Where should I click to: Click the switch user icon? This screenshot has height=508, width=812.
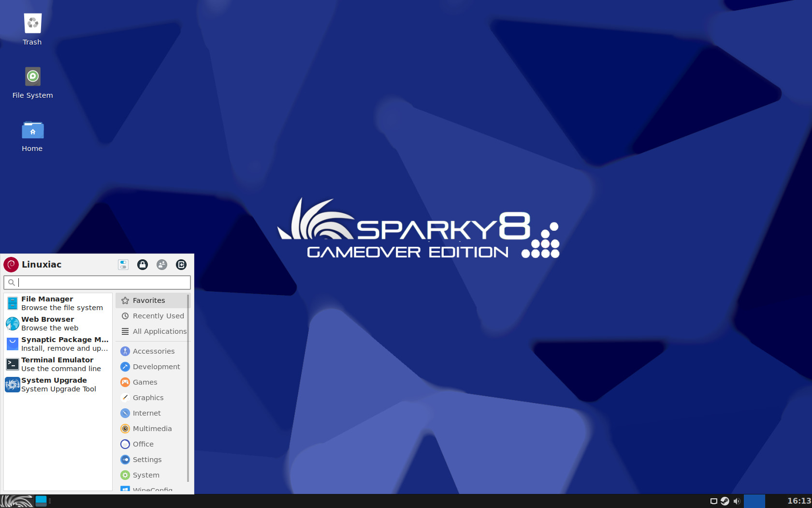(x=162, y=265)
